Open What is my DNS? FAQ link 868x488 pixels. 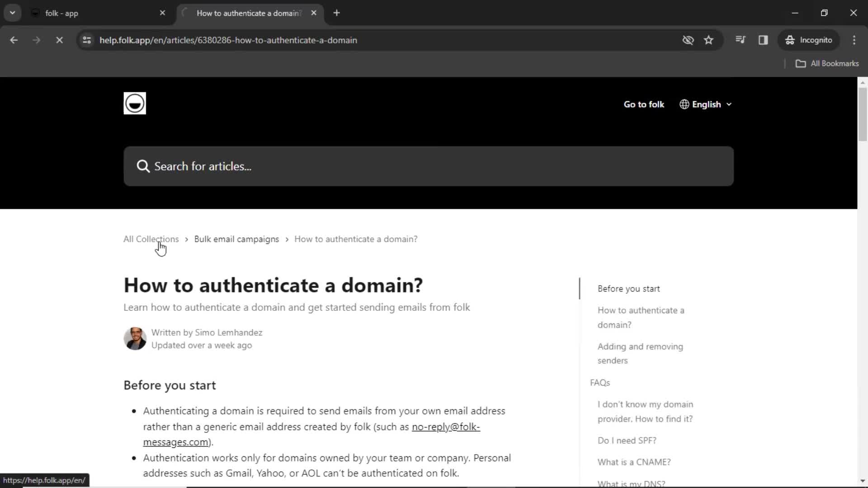[x=631, y=483]
